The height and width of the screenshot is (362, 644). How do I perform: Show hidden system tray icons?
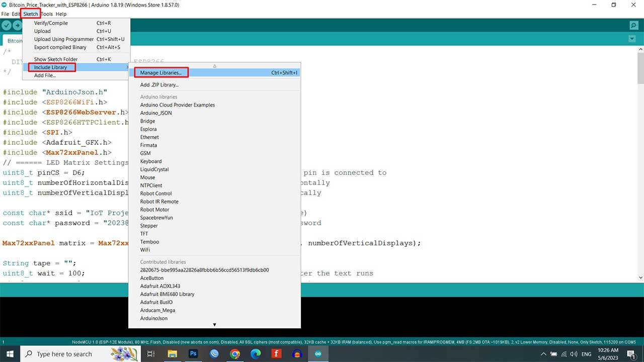click(x=543, y=354)
